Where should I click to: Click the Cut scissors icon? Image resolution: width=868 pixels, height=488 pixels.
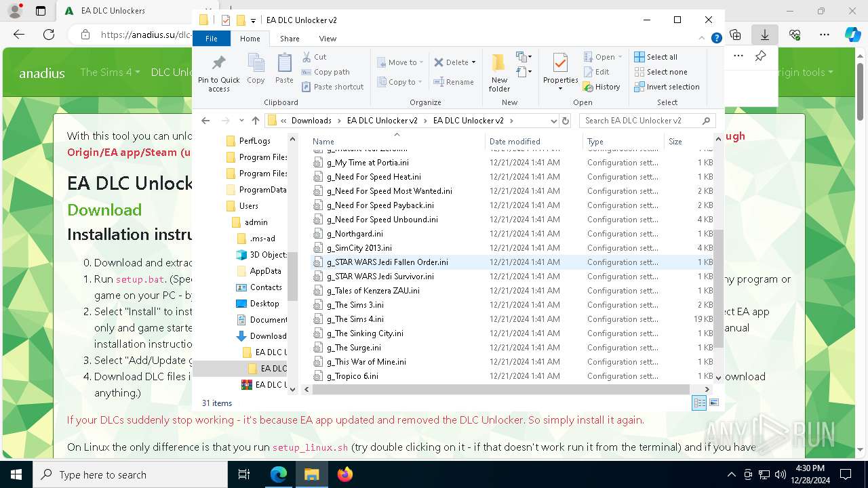click(307, 57)
